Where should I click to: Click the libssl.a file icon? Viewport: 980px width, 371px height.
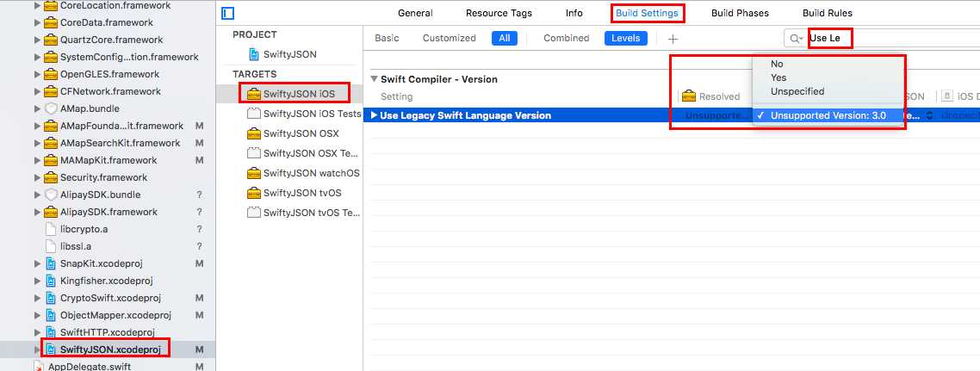pyautogui.click(x=52, y=246)
